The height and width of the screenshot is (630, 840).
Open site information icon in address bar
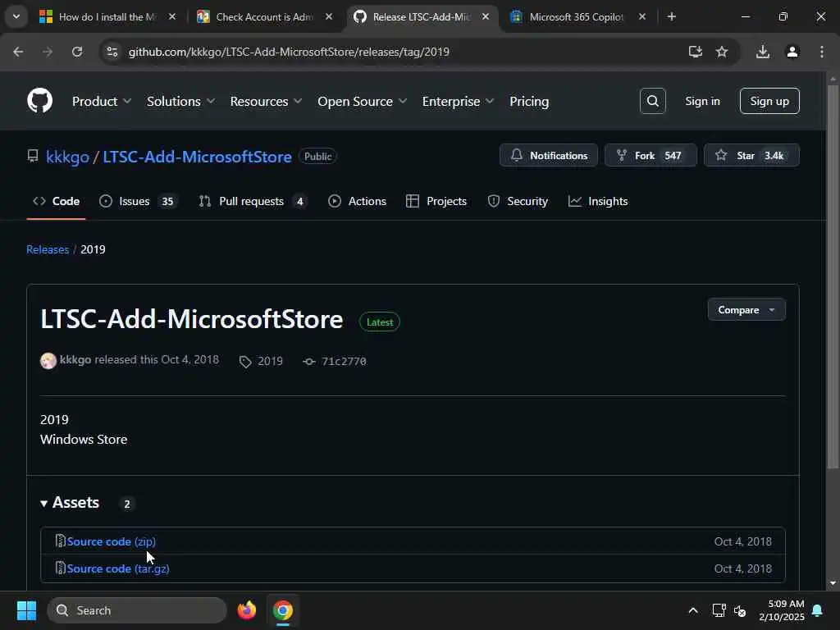[112, 52]
